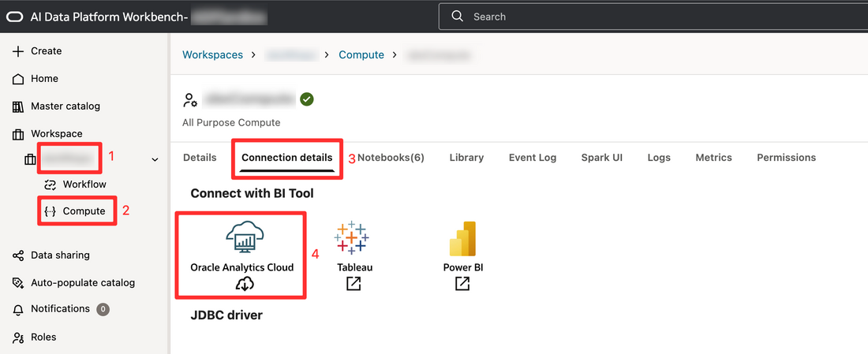Screen dimensions: 868x354
Task: Switch to the Spark UI tab
Action: pos(602,158)
